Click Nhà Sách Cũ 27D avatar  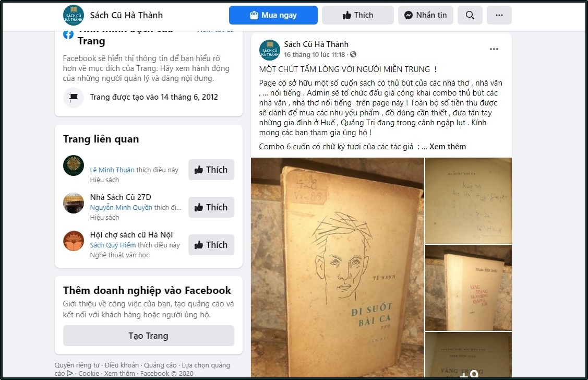pos(74,203)
